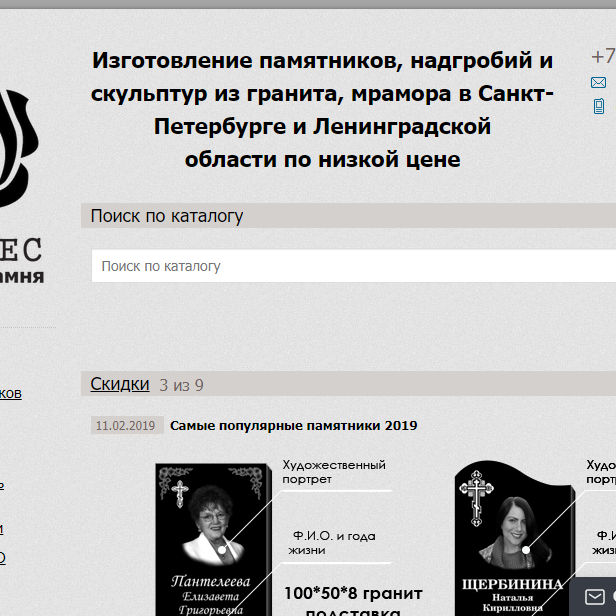This screenshot has height=616, width=616.
Task: Click the white marker dot on Пантелеева portrait
Action: (x=221, y=546)
